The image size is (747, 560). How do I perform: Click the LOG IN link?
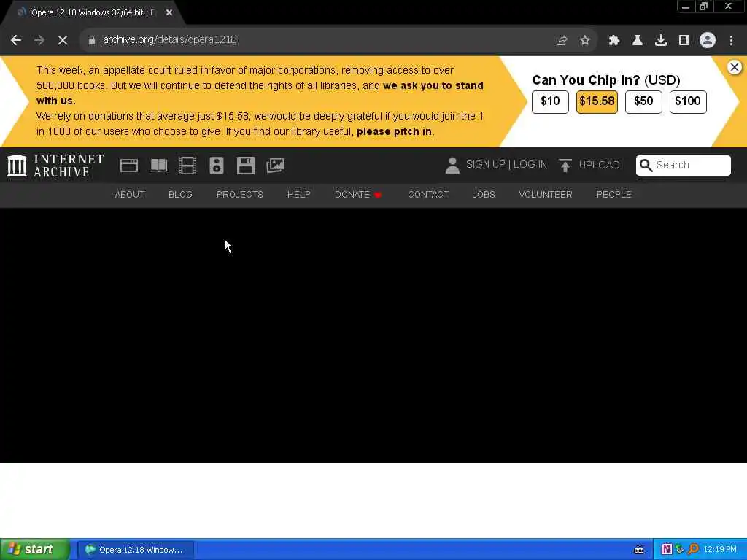click(530, 165)
